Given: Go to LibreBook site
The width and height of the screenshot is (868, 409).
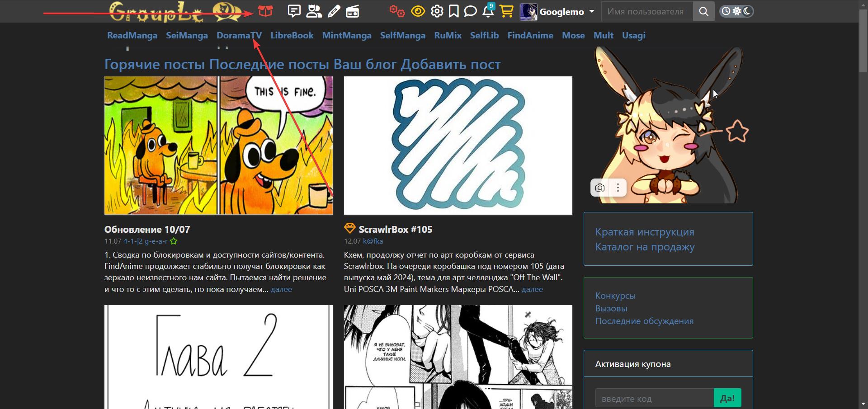Looking at the screenshot, I should coord(292,35).
